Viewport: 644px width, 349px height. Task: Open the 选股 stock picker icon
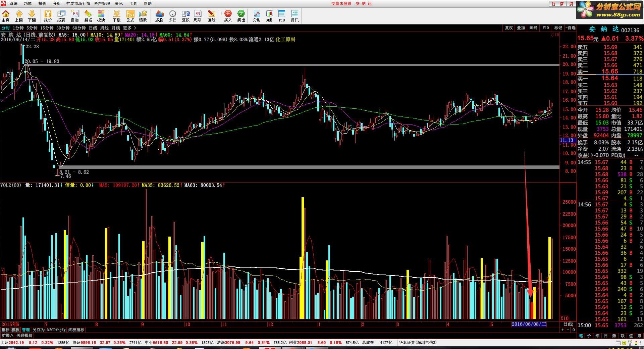click(x=143, y=16)
